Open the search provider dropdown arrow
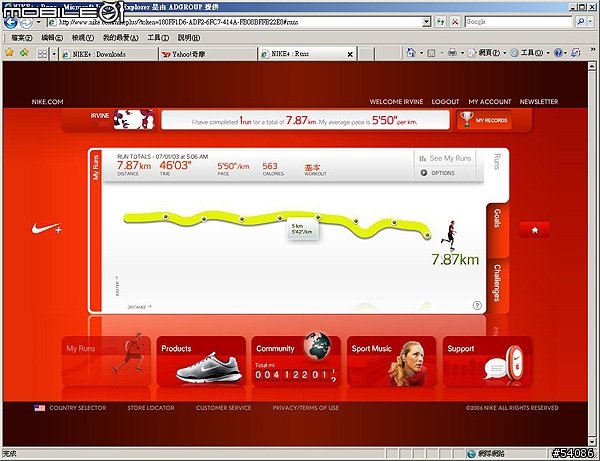 [x=590, y=22]
